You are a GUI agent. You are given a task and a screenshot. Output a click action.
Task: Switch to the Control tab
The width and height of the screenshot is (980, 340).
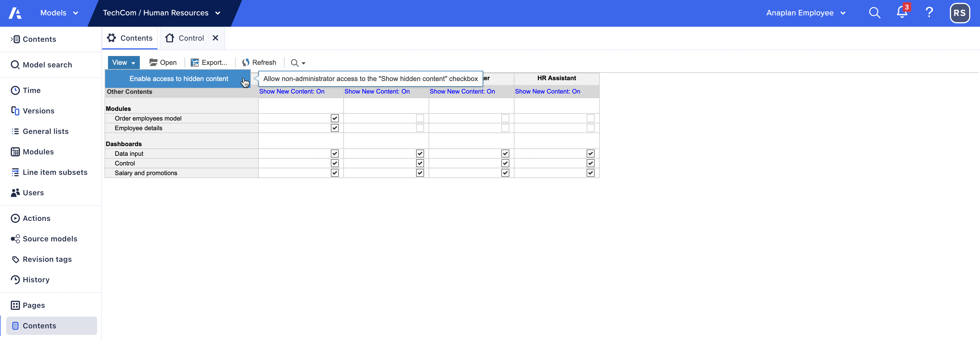191,38
